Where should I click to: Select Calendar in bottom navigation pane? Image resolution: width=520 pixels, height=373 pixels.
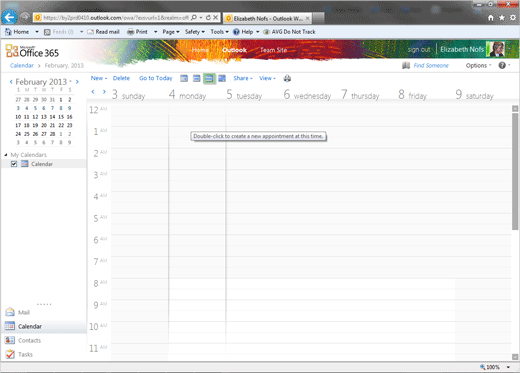(43, 326)
